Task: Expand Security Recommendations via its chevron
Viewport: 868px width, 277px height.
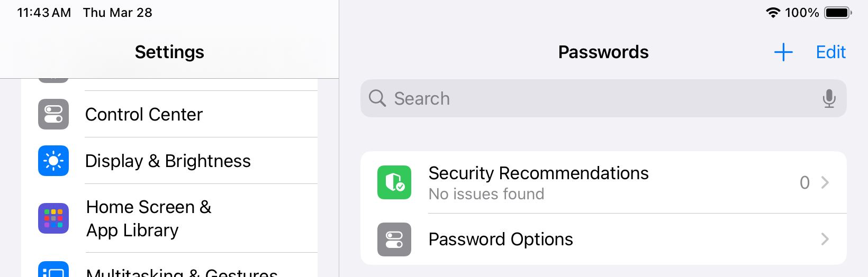Action: [x=825, y=182]
